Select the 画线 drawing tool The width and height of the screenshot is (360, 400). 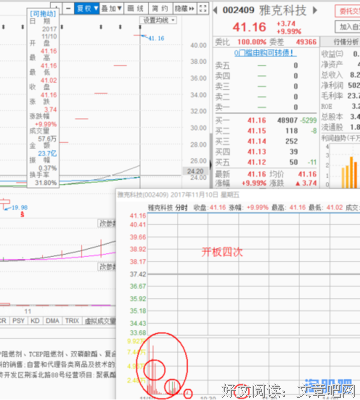coord(136,8)
